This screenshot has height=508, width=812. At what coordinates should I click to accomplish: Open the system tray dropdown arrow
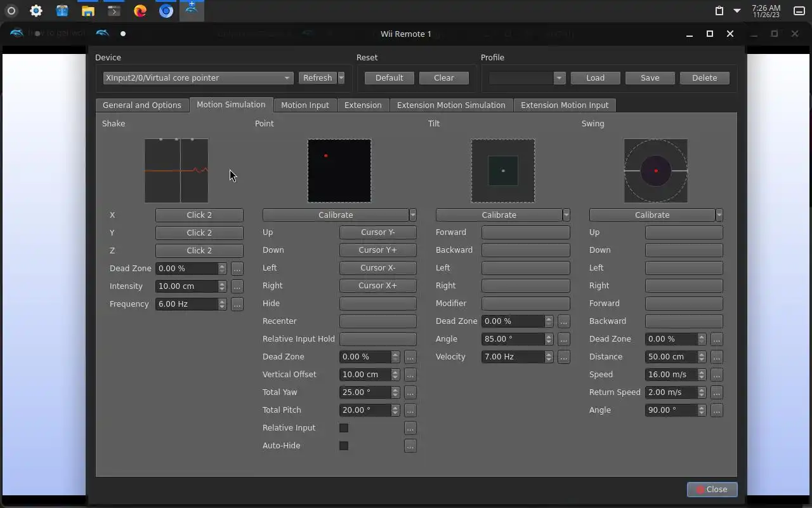coord(737,11)
